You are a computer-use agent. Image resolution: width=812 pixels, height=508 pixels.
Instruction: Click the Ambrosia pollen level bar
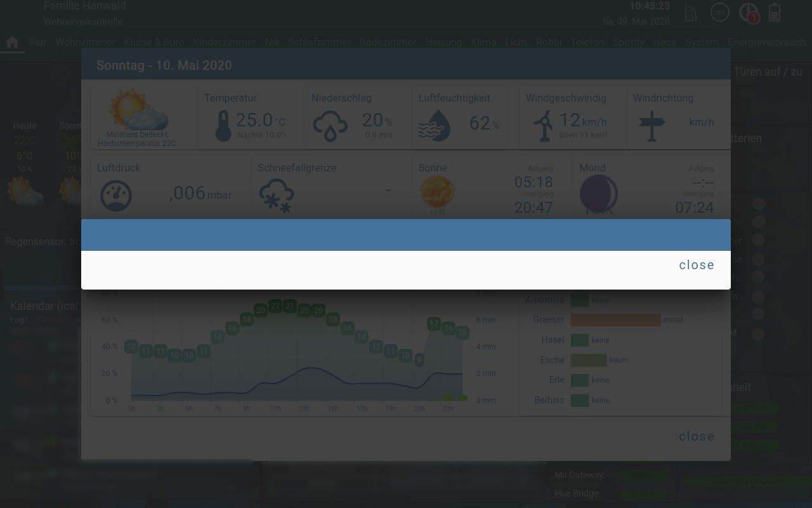[x=580, y=300]
